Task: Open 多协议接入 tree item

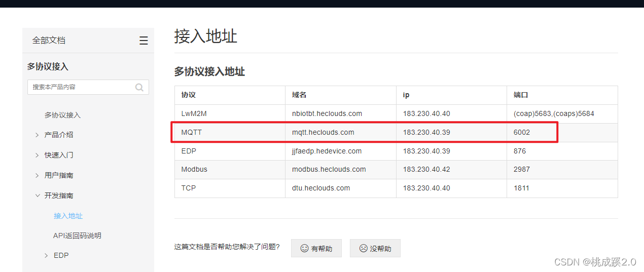Action: (x=62, y=115)
